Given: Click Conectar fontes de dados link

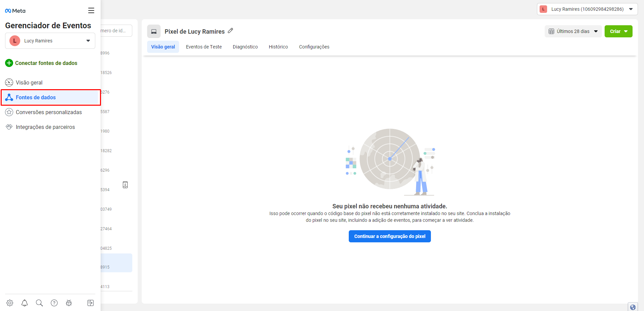Looking at the screenshot, I should pos(46,63).
